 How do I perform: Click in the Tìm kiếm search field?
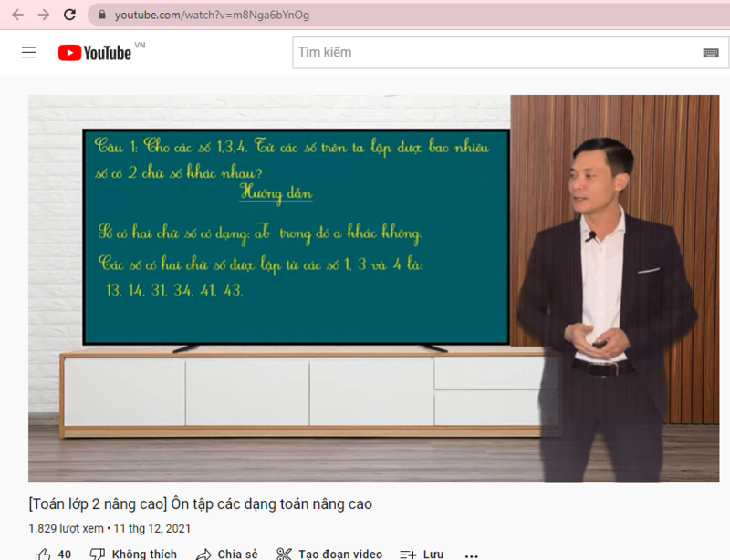coord(493,53)
